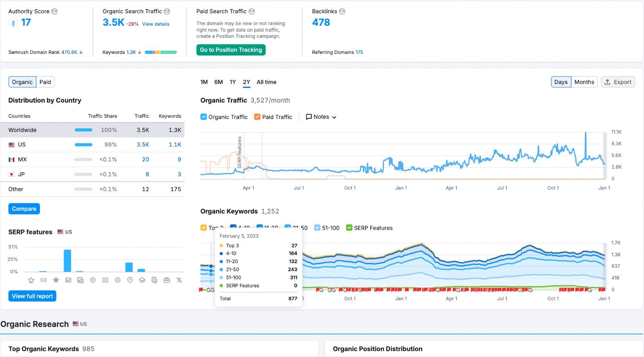The width and height of the screenshot is (644, 357).
Task: Switch to the Paid tab
Action: [45, 82]
